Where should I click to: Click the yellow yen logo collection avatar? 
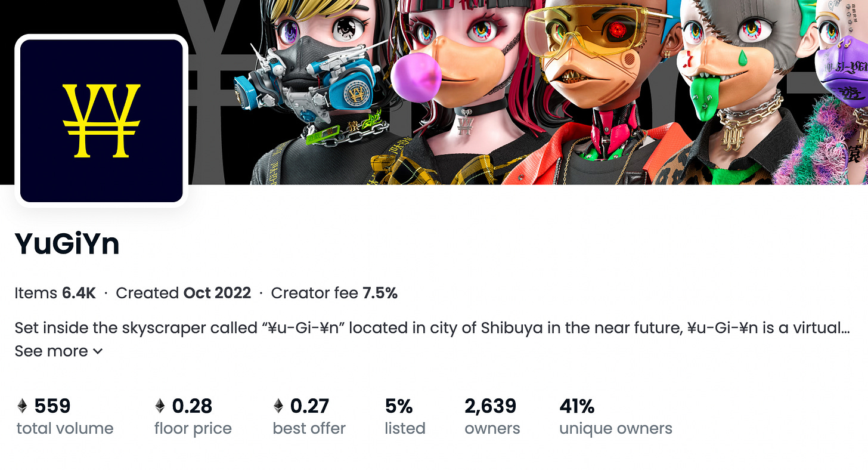tap(101, 120)
